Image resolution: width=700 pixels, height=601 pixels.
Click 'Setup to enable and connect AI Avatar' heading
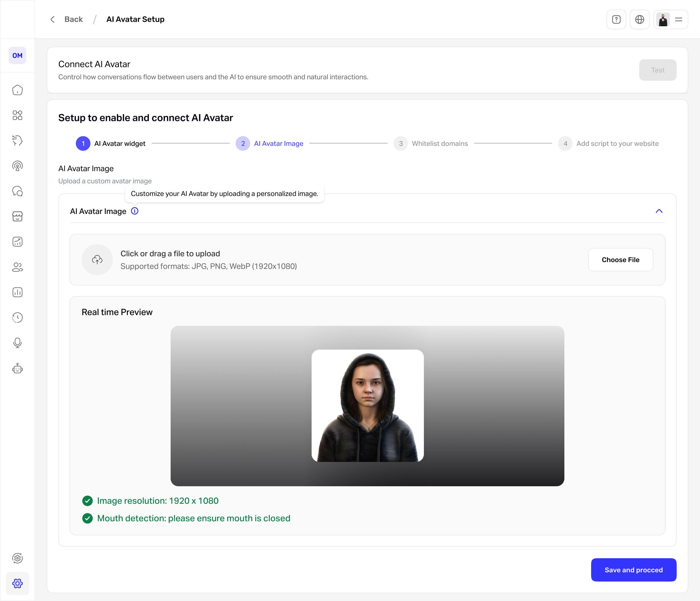(x=146, y=118)
